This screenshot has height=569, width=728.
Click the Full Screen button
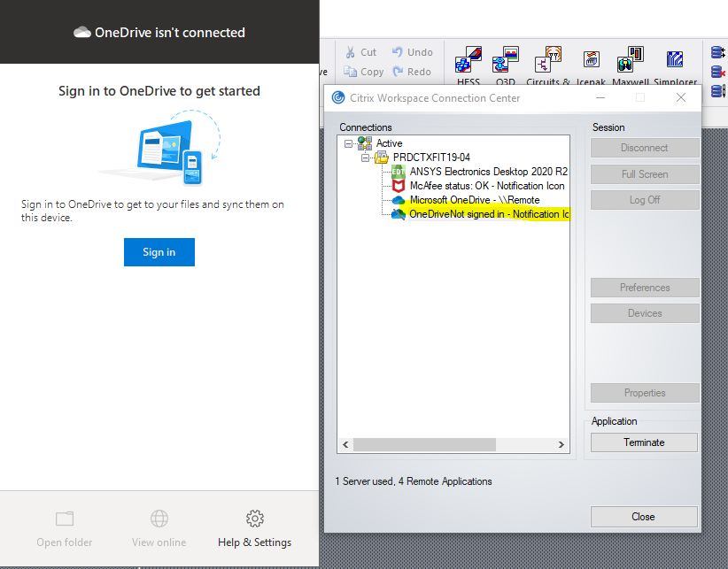click(645, 174)
